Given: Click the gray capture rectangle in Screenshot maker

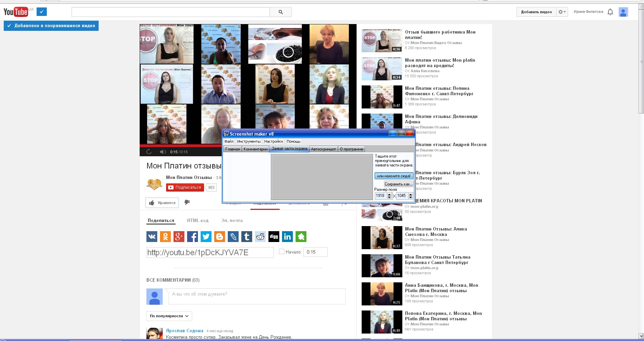Looking at the screenshot, I should pos(322,177).
